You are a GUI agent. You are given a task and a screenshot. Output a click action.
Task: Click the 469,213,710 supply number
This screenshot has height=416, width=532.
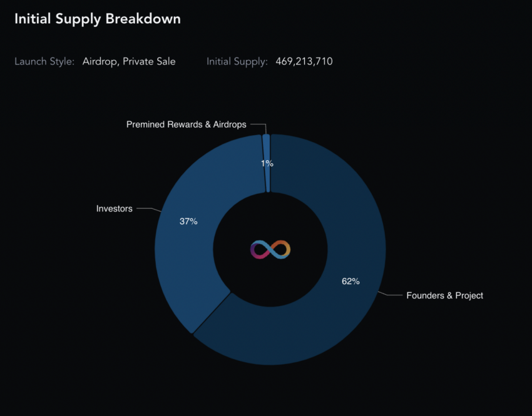coord(304,61)
